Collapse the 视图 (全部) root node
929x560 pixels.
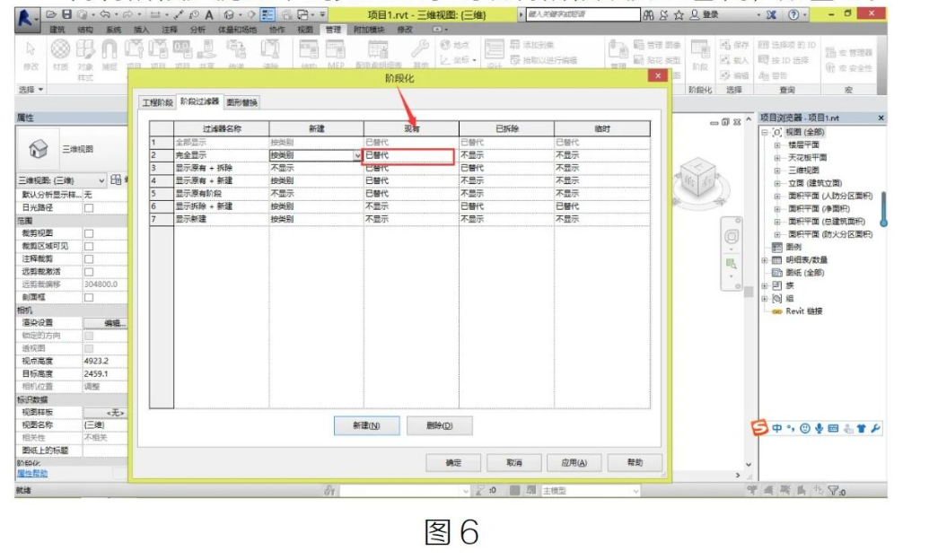[764, 132]
